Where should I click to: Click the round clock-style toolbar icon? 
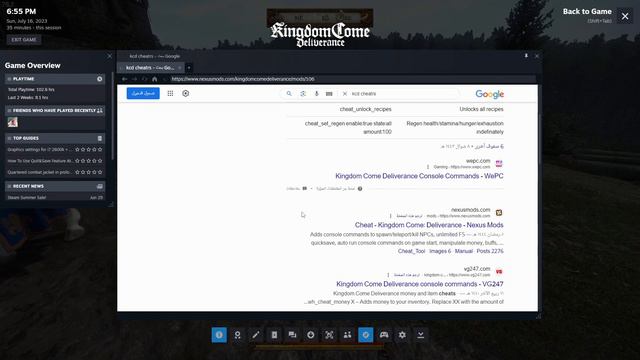(x=311, y=335)
